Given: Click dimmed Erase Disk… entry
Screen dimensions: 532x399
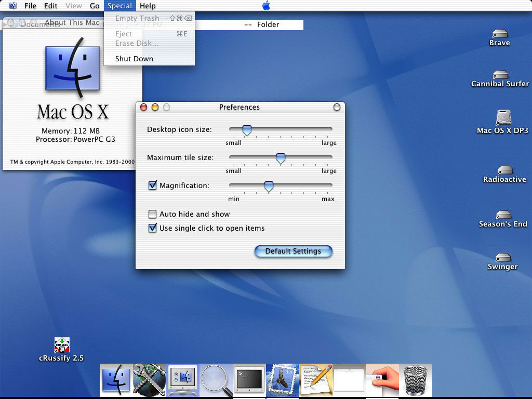Looking at the screenshot, I should click(149, 44).
